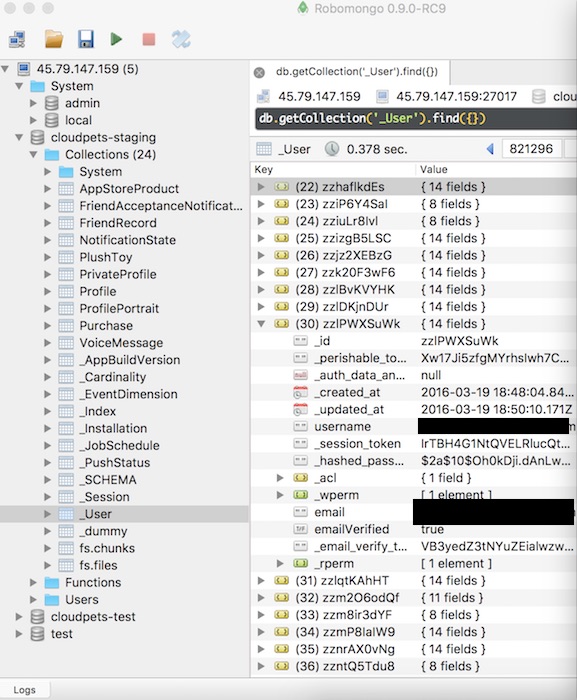
Task: Click the date icon beside _created_at
Action: tap(301, 392)
